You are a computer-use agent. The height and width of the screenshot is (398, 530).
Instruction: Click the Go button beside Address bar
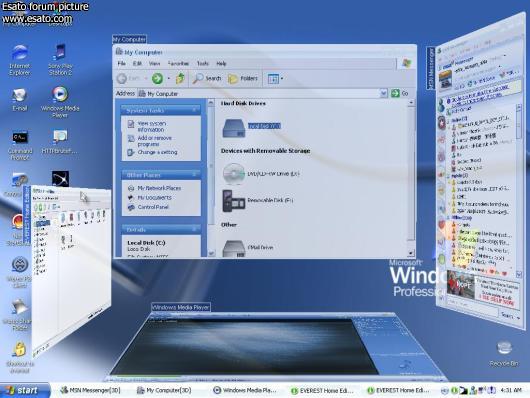coord(400,93)
